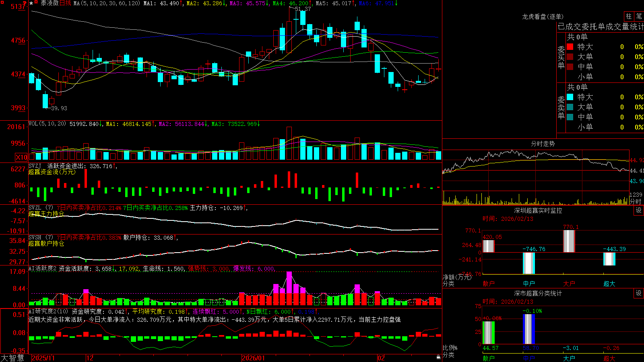Screen dimensions: 644x362
Task: Click the MA(5,10,20,30,60,120) indicator parameters
Action: point(107,3)
